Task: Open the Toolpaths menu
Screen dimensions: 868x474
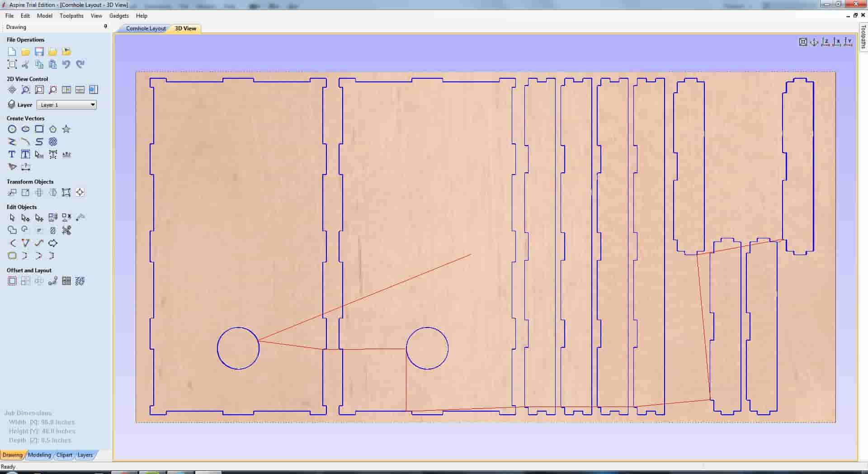Action: click(71, 16)
